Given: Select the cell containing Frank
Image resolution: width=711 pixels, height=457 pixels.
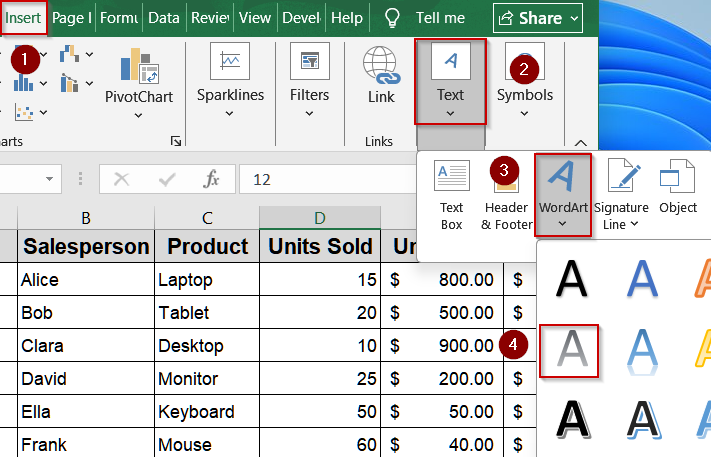Looking at the screenshot, I should [86, 444].
